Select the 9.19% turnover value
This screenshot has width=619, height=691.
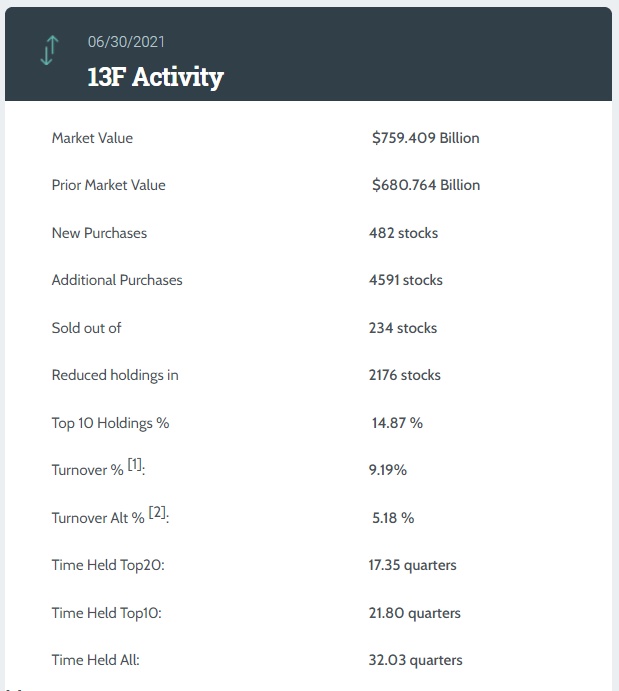(387, 470)
